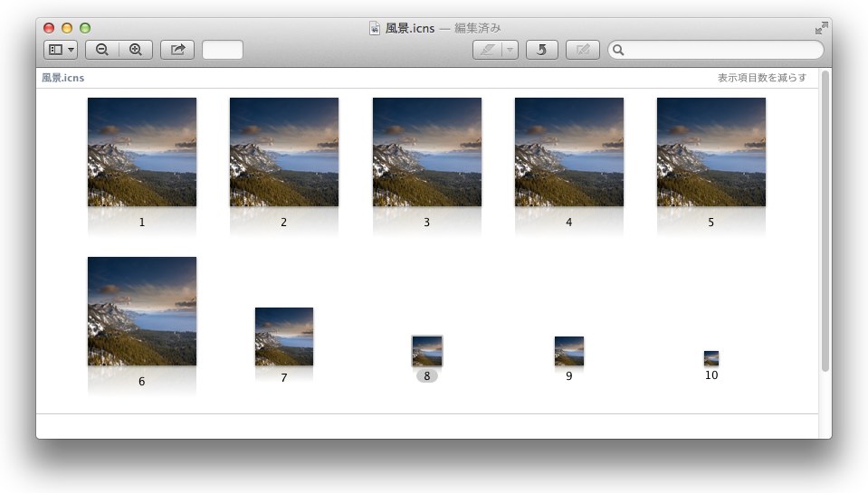Expand the annotate pen dropdown arrow
This screenshot has width=868, height=493.
coord(510,50)
